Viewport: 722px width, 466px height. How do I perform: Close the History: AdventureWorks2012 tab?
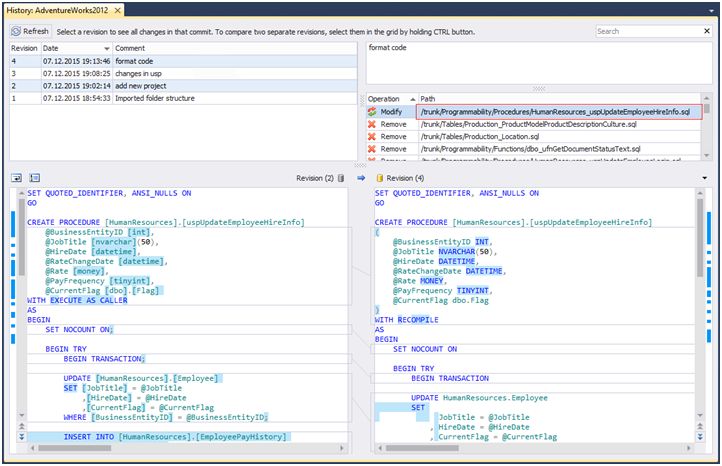[x=118, y=10]
